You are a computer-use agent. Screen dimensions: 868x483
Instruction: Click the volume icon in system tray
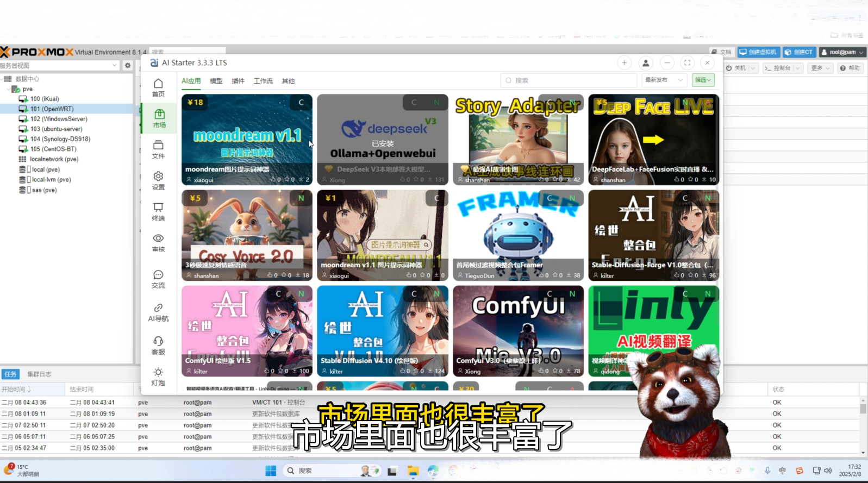click(x=828, y=471)
